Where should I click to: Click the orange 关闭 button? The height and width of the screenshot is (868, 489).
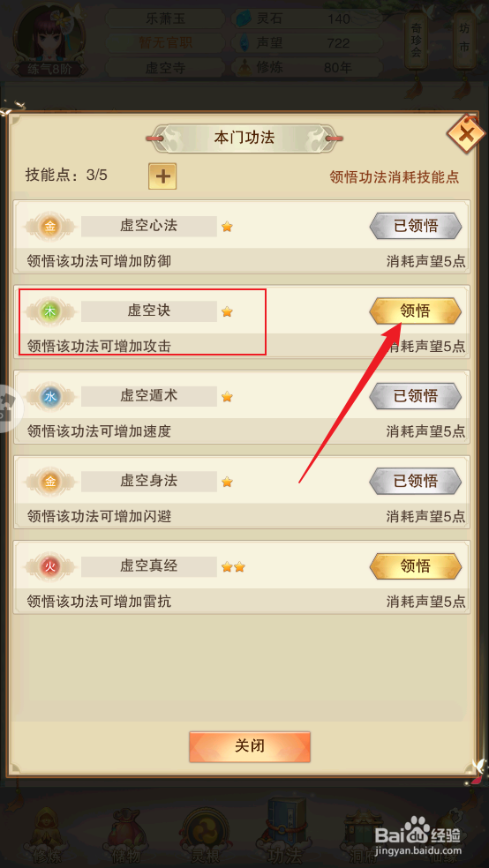[250, 746]
